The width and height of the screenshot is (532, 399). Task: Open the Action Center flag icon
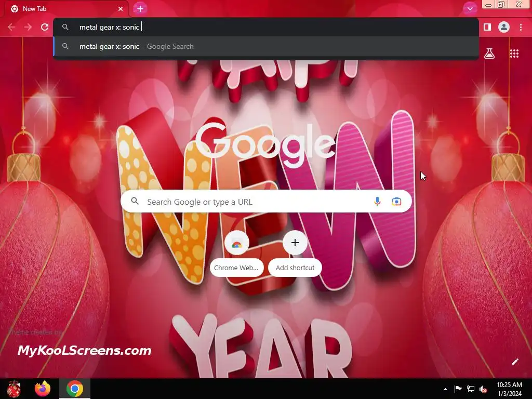(458, 389)
